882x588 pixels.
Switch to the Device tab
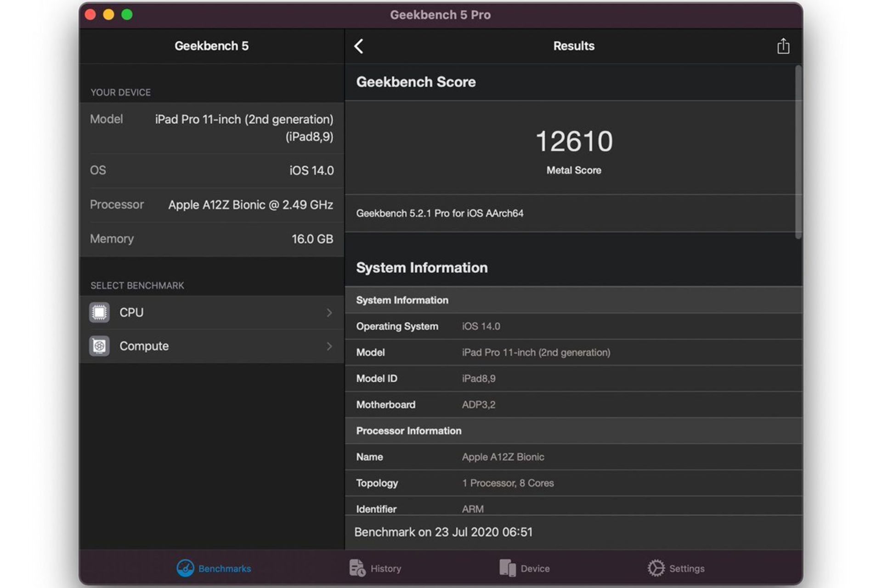(535, 569)
